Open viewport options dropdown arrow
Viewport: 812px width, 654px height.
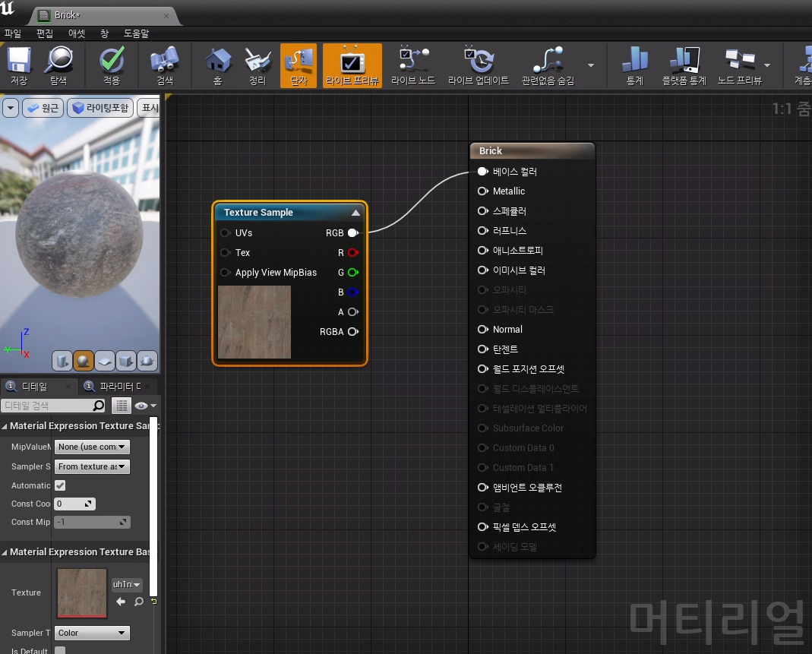pyautogui.click(x=11, y=108)
